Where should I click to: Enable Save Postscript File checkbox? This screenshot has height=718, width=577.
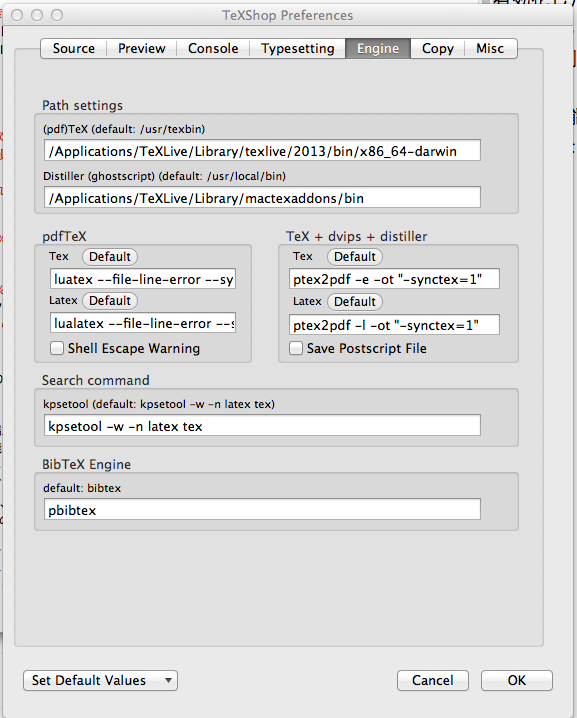[296, 348]
